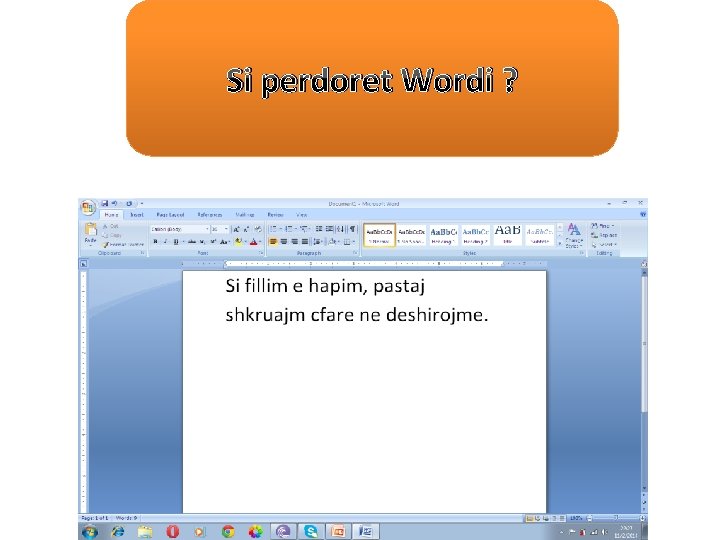Open Customize Quick Access Toolbar arrow
The image size is (720, 540).
point(142,203)
